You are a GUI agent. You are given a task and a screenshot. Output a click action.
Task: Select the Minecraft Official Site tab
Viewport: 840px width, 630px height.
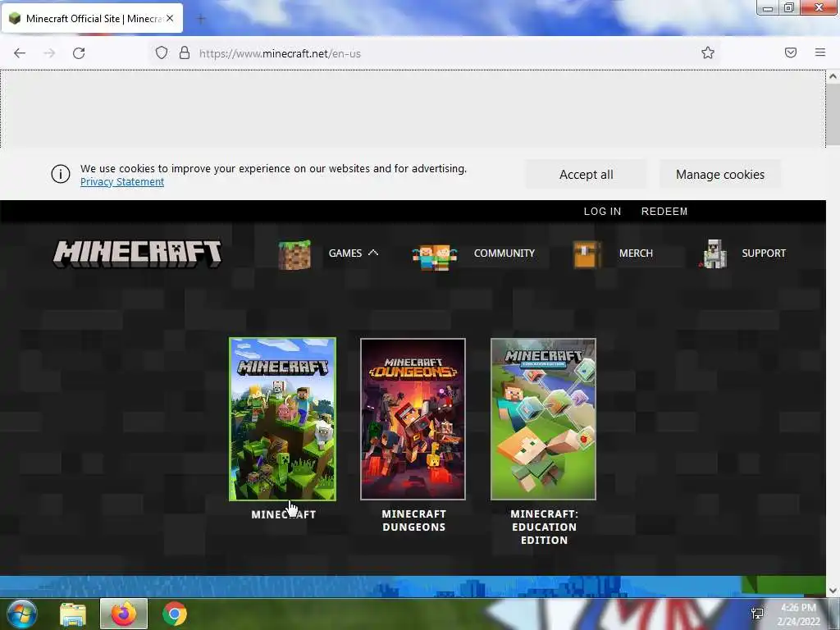(92, 19)
